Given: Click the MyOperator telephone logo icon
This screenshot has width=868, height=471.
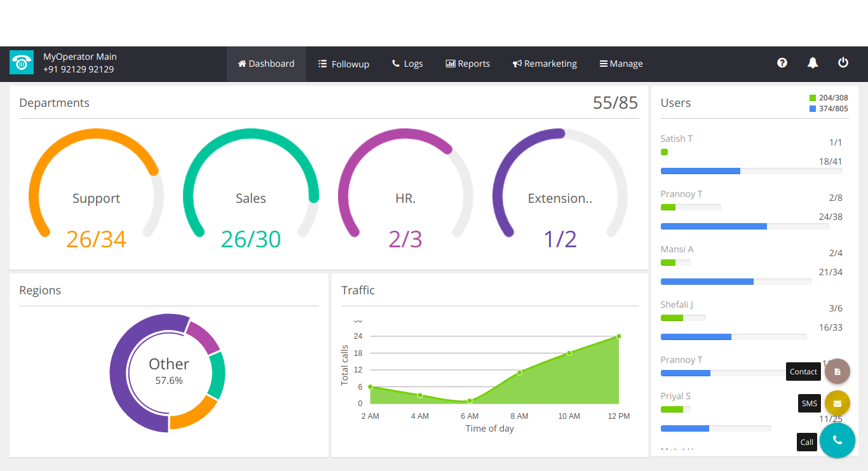Looking at the screenshot, I should (22, 62).
